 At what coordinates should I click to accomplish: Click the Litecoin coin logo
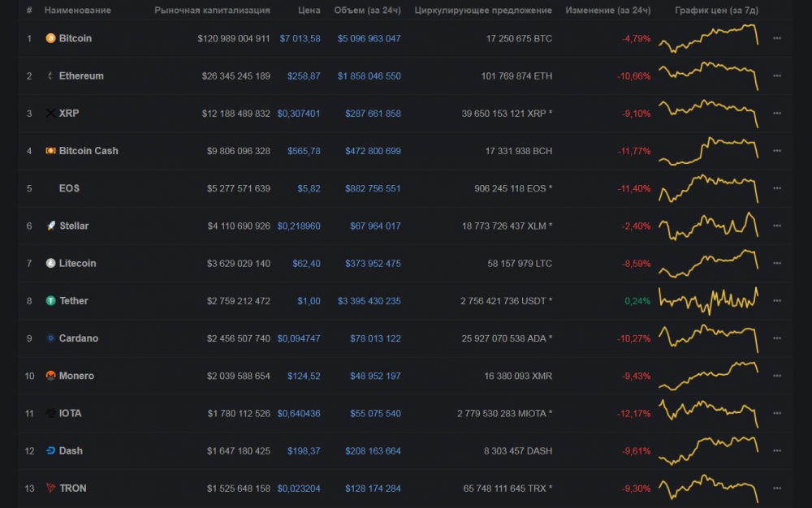pyautogui.click(x=50, y=263)
